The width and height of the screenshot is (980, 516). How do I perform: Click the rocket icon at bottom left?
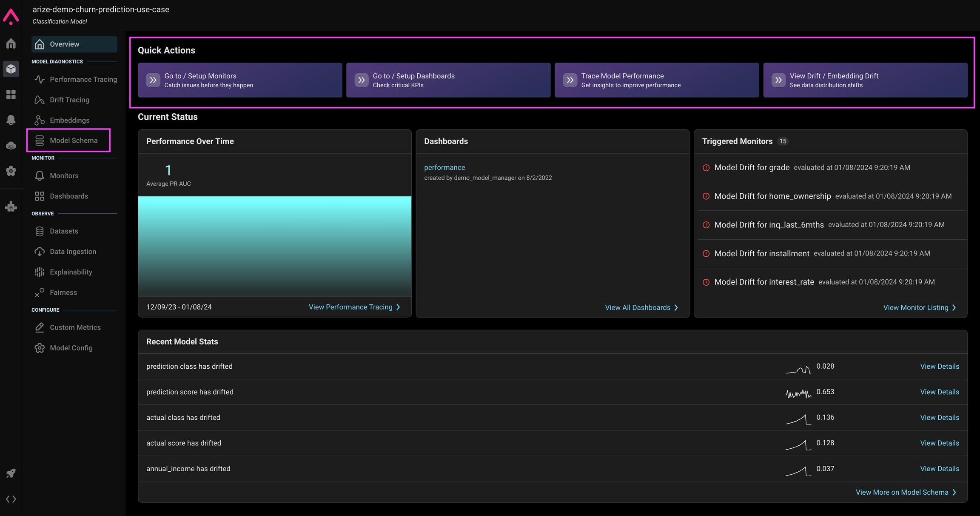11,473
